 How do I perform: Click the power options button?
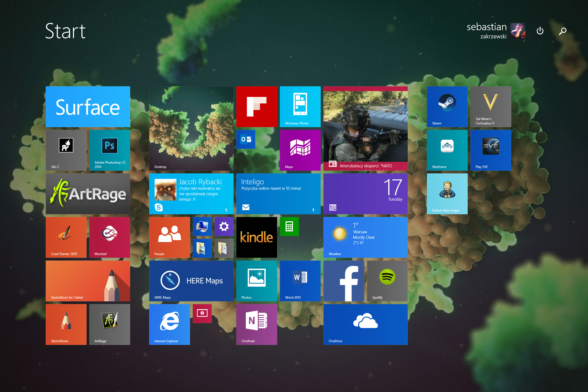(x=540, y=31)
